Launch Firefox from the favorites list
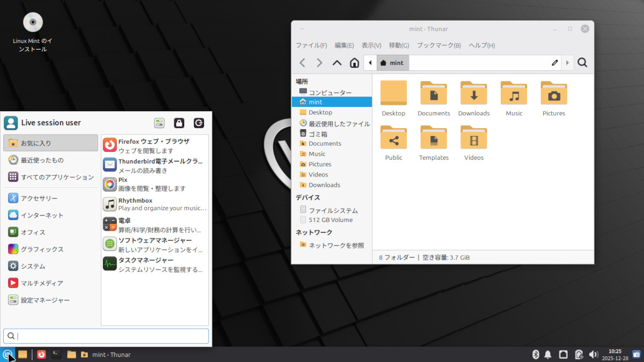Image resolution: width=644 pixels, height=362 pixels. pyautogui.click(x=153, y=145)
